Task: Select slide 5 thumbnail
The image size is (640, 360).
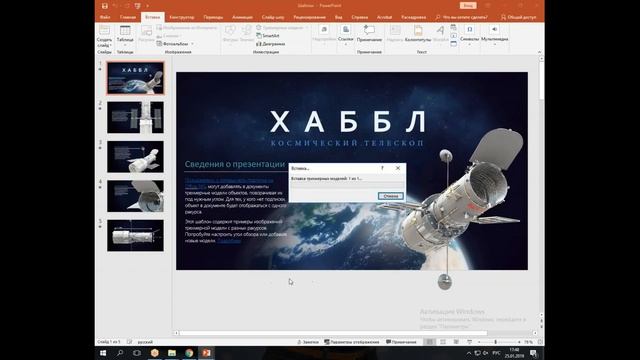Action: point(136,236)
